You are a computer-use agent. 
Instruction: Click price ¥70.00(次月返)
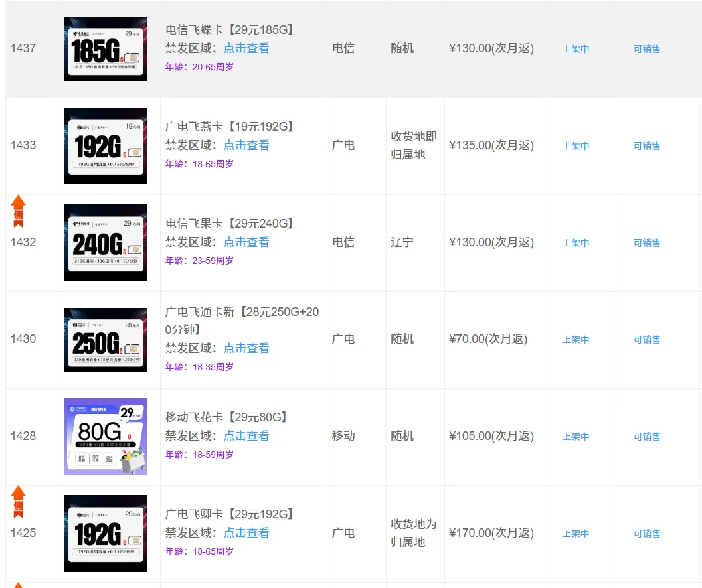(488, 339)
